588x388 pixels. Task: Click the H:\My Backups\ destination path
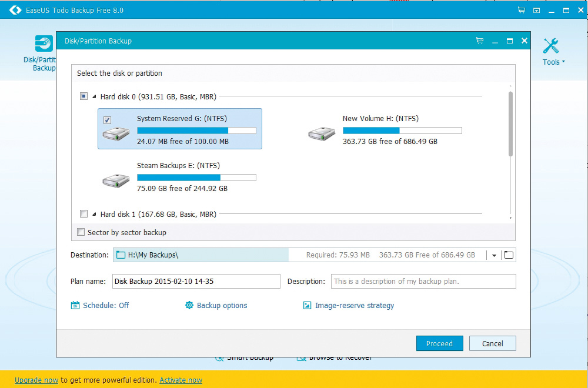[153, 255]
